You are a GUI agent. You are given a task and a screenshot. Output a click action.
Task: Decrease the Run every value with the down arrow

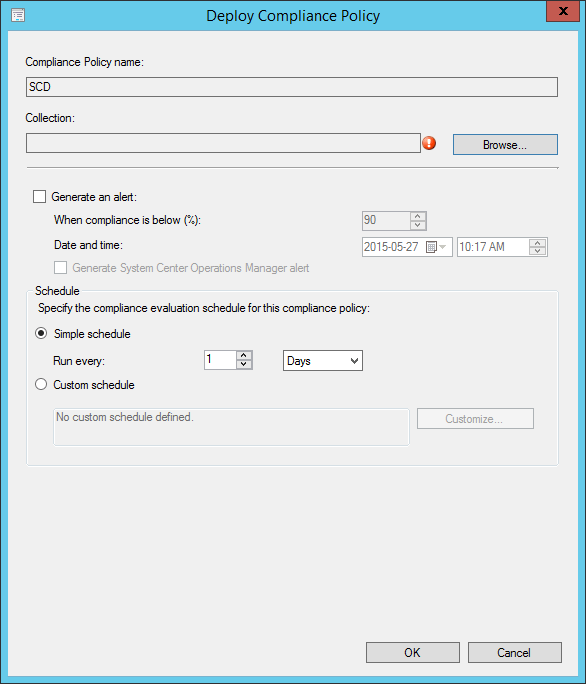tap(244, 365)
